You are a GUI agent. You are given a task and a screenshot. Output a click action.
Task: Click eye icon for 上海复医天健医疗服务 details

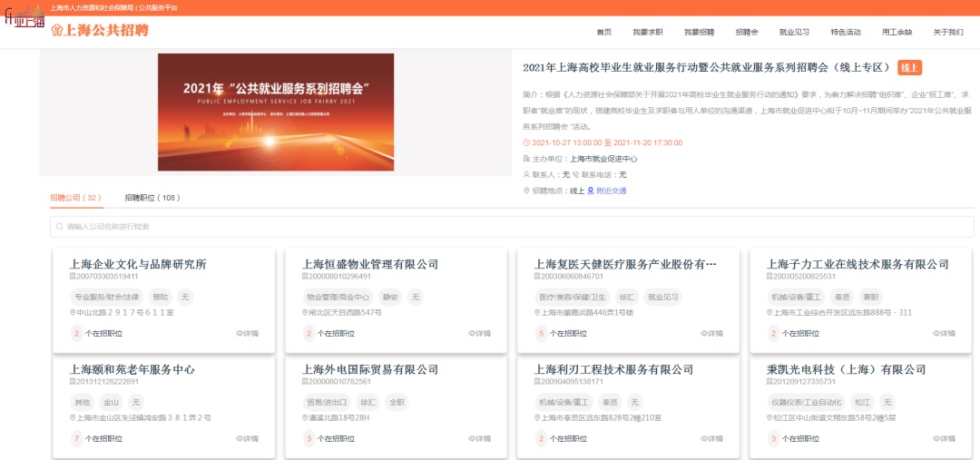point(704,334)
